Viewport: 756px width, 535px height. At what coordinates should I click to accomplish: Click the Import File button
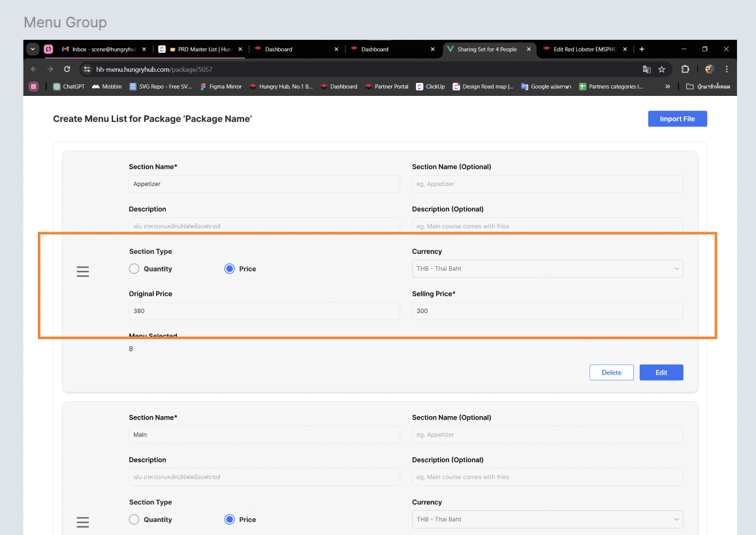(x=677, y=119)
